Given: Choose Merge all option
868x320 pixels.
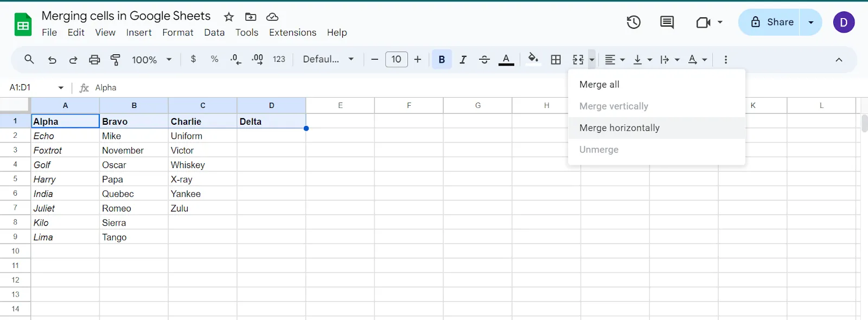Looking at the screenshot, I should 656,85.
